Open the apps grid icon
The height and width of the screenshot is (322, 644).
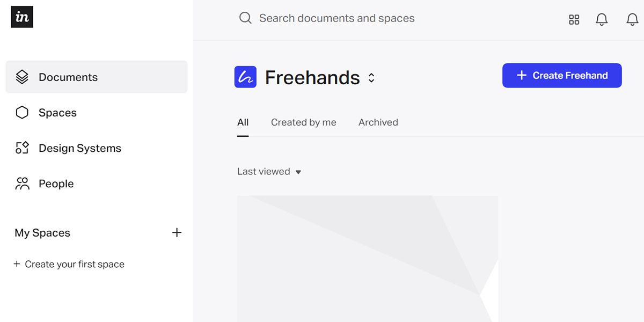[574, 19]
